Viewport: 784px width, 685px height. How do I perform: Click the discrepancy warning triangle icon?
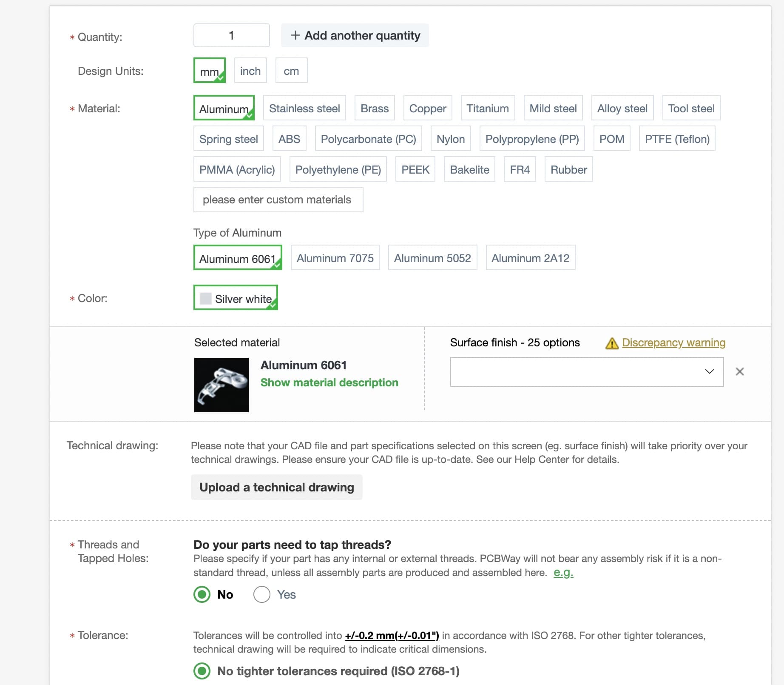click(612, 343)
